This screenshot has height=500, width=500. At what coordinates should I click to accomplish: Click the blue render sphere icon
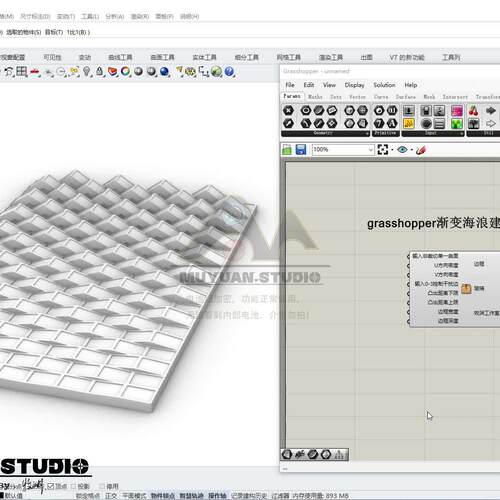click(x=165, y=71)
